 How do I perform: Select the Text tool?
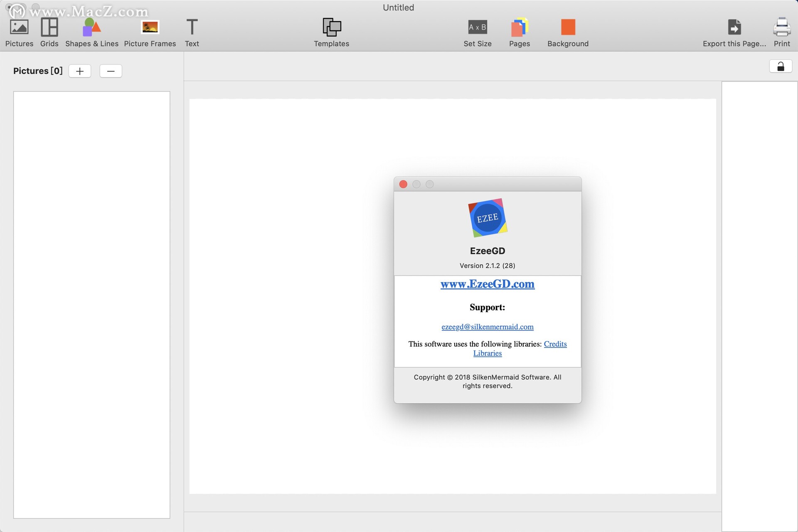point(192,32)
